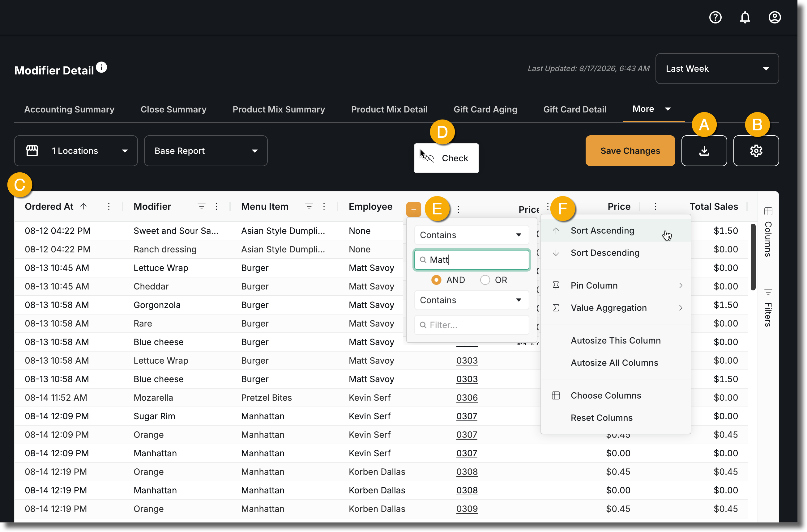
Task: Open the first Contains condition dropdown
Action: tap(471, 235)
